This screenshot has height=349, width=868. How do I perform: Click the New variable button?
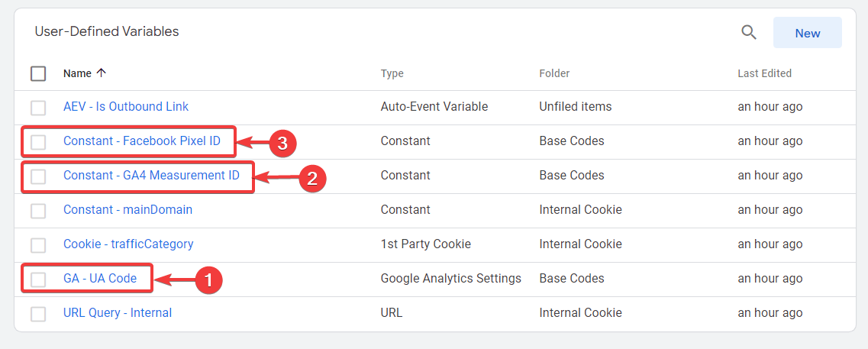(x=807, y=33)
